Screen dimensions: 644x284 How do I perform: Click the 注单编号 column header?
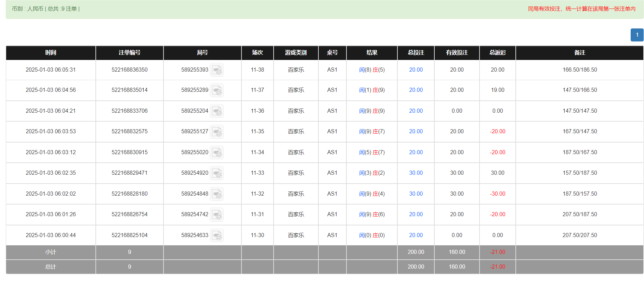pos(129,53)
